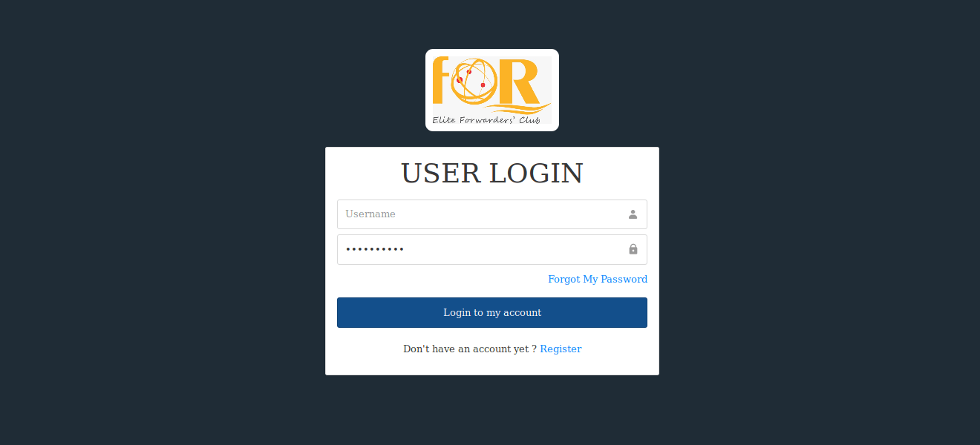Click the masked password dots
980x445 pixels.
click(x=375, y=249)
